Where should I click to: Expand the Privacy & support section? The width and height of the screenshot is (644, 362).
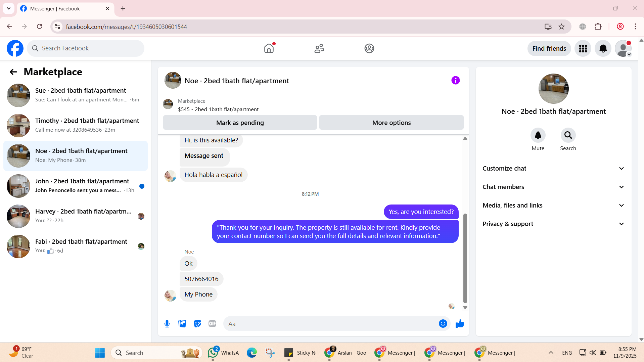(x=553, y=224)
